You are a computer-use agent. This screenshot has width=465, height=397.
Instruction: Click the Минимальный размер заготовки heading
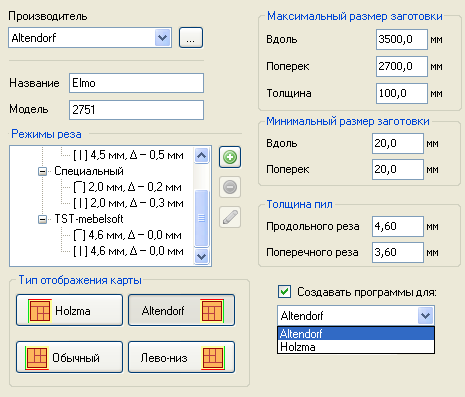click(348, 121)
